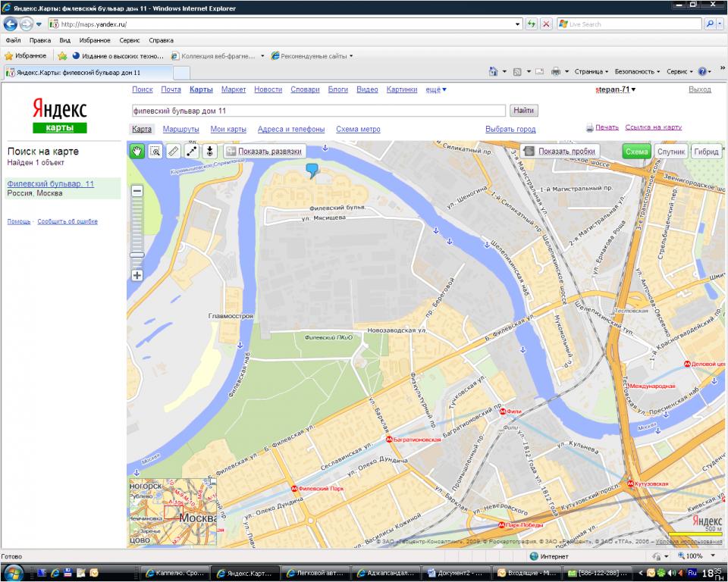Toggle Показать развязки interchanges display
728x582 pixels.
coord(263,152)
